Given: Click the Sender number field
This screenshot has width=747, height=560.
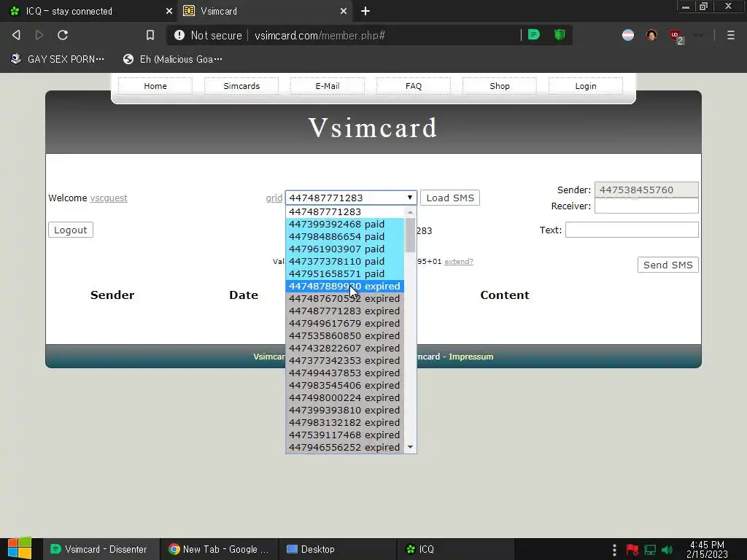Looking at the screenshot, I should click(646, 190).
